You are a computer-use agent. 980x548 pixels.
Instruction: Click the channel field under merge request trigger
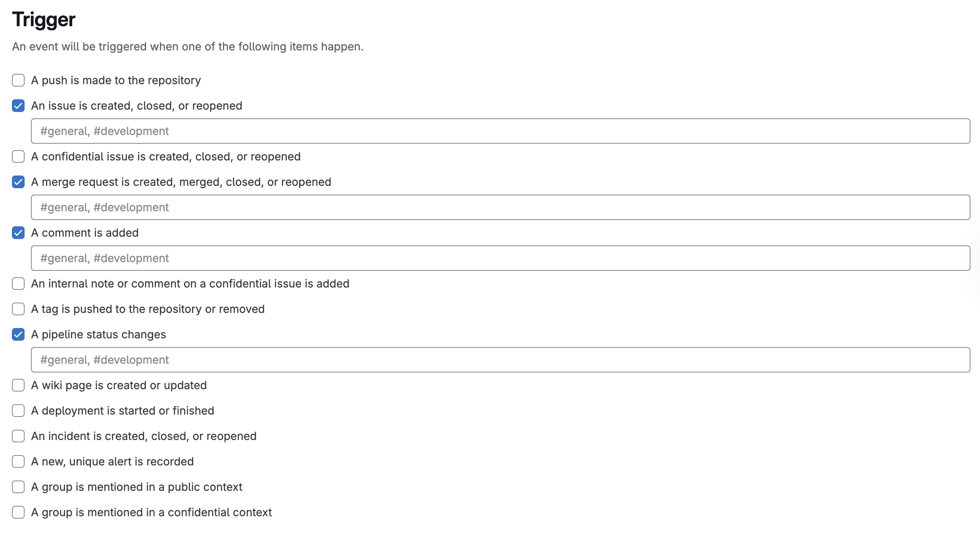pos(501,207)
